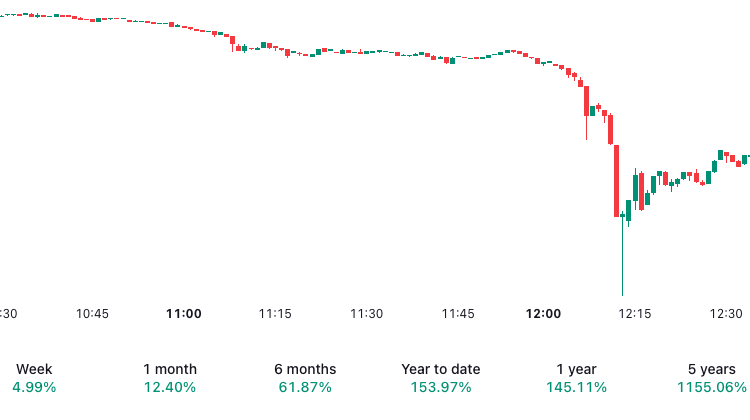Click the 4.99% weekly change value
The height and width of the screenshot is (420, 750).
(34, 387)
